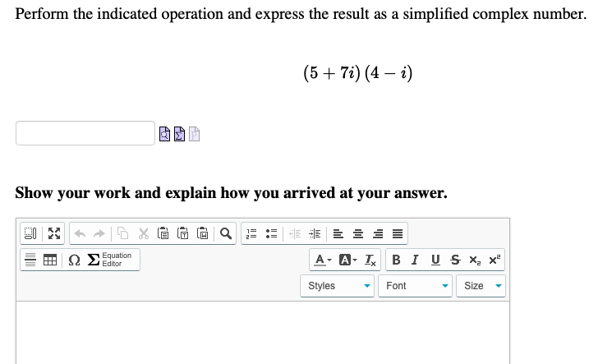Open the Size dropdown
Viewport: 612px width, 364px height.
point(481,286)
